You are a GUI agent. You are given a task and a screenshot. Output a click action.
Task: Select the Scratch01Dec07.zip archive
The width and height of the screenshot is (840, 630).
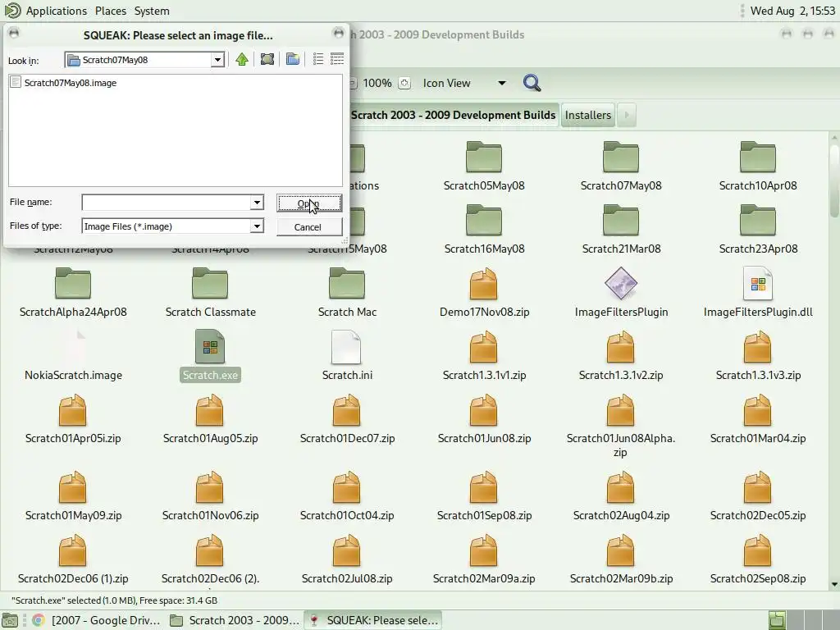coord(347,419)
